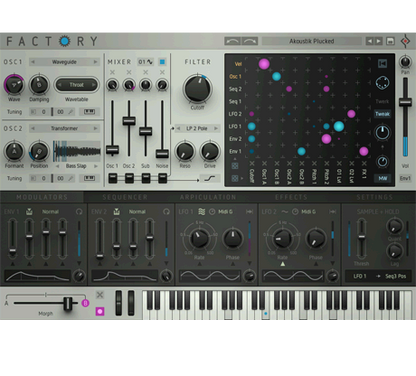The image size is (416, 376).
Task: Switch to the Modulators tab
Action: 42,197
